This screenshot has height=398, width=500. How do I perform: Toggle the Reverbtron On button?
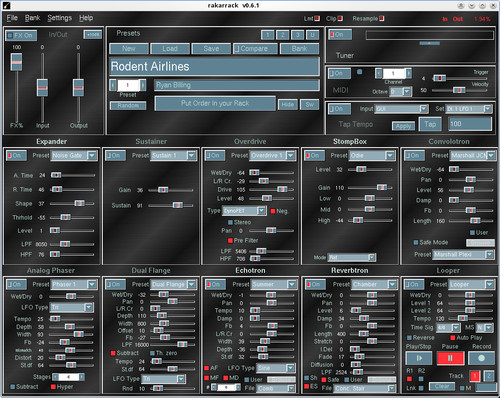coord(315,284)
